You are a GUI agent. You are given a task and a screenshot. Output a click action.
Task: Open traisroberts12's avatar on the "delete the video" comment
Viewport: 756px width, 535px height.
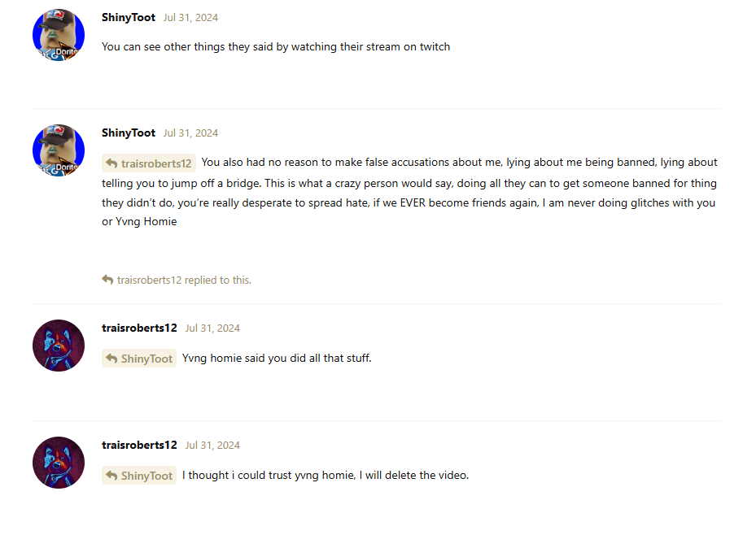[59, 463]
